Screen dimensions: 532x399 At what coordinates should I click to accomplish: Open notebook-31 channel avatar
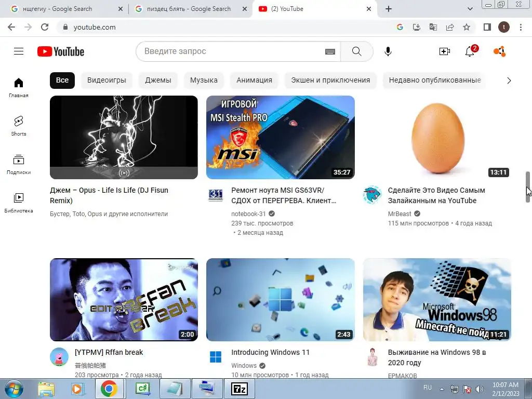[216, 195]
